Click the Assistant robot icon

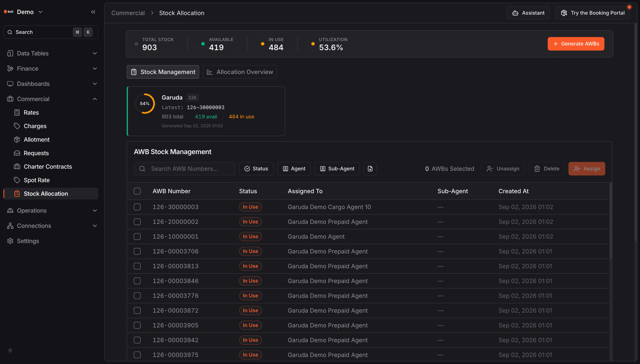point(515,13)
